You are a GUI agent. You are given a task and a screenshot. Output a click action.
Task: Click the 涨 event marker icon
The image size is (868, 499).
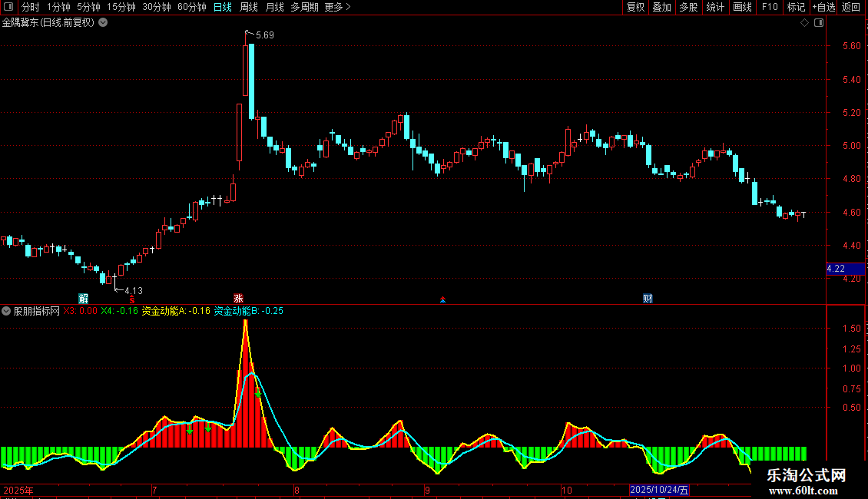coord(238,299)
